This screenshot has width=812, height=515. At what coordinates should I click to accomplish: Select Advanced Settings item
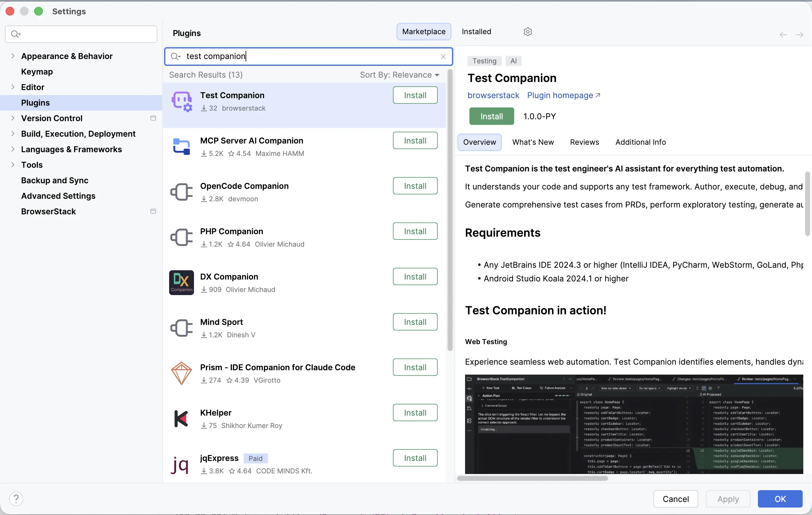click(x=81, y=196)
